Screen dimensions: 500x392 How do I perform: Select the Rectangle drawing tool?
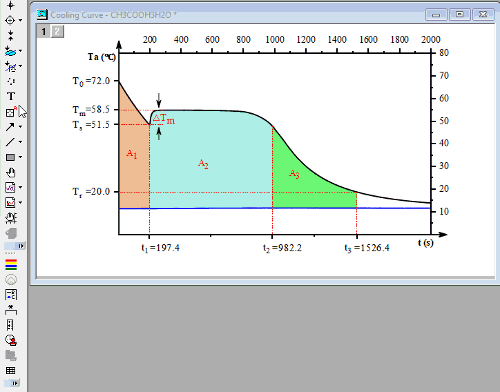(10, 157)
